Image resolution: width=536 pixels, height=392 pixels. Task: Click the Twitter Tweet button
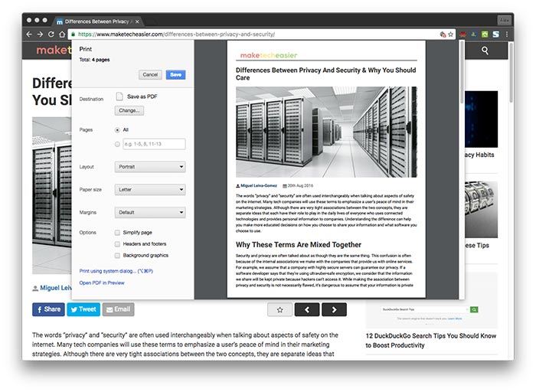(83, 309)
